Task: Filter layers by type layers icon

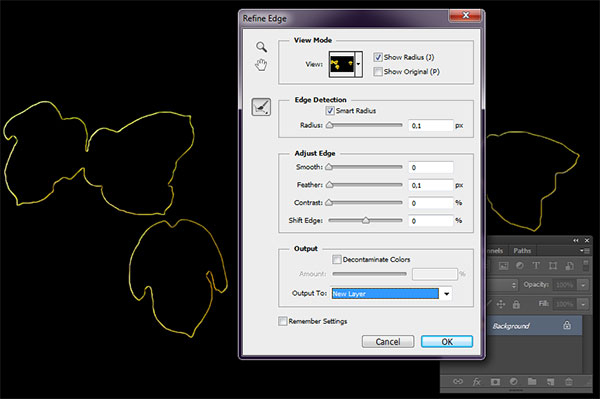Action: point(536,265)
